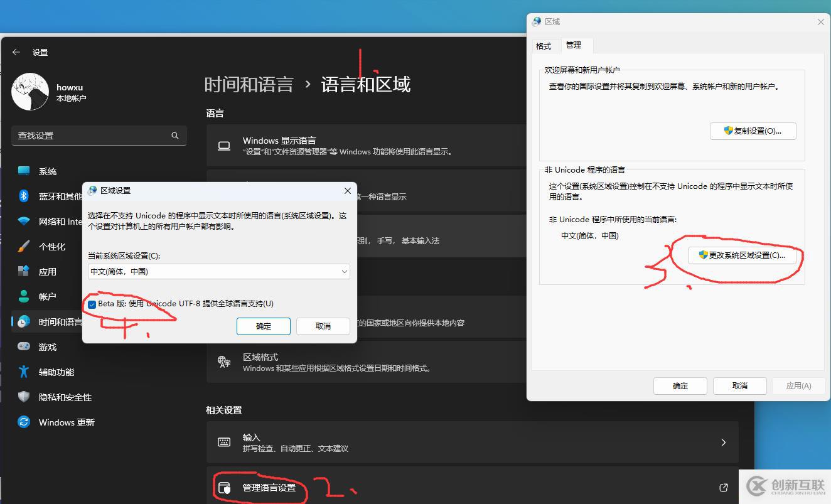Click 确定 in the 区域 window
The width and height of the screenshot is (831, 504).
pos(680,385)
